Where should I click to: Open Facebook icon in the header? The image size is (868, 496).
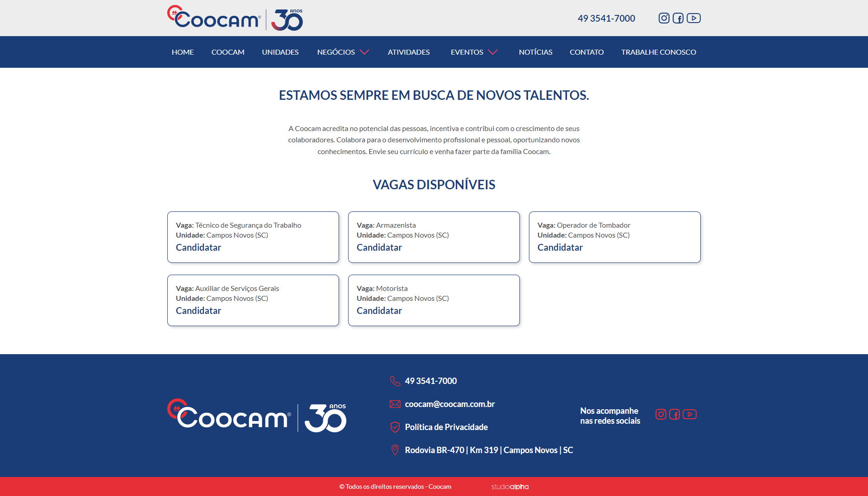tap(678, 18)
